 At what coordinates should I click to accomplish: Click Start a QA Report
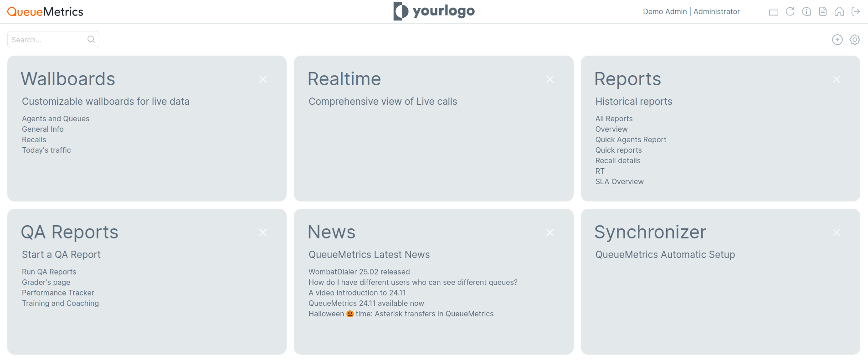[61, 254]
